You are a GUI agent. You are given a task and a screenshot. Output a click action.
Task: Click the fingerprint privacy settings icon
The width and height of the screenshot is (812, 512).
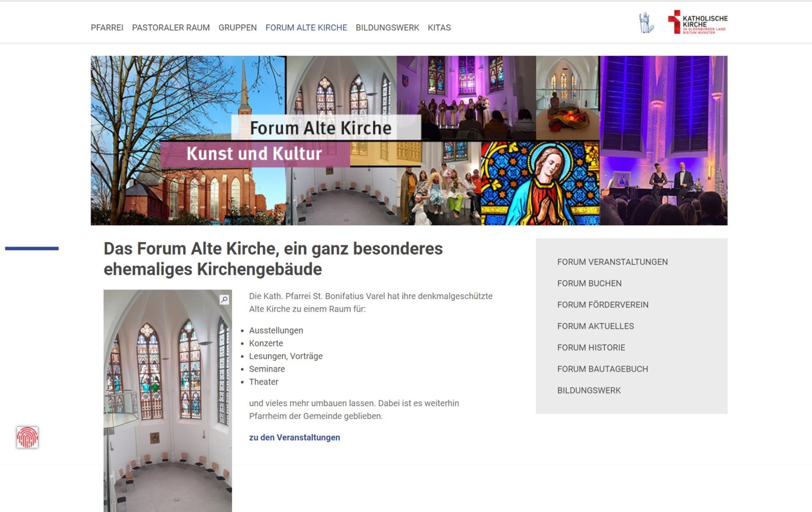pyautogui.click(x=27, y=437)
